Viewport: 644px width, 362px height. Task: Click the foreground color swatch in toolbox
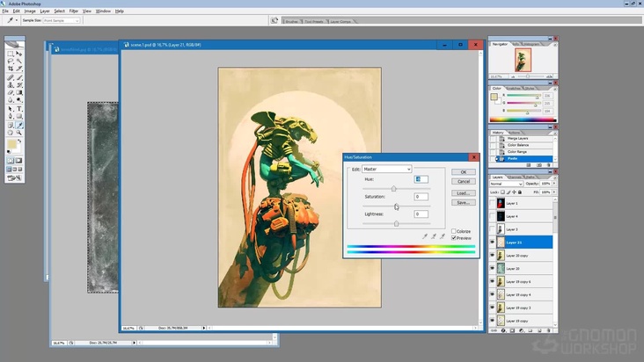point(12,144)
